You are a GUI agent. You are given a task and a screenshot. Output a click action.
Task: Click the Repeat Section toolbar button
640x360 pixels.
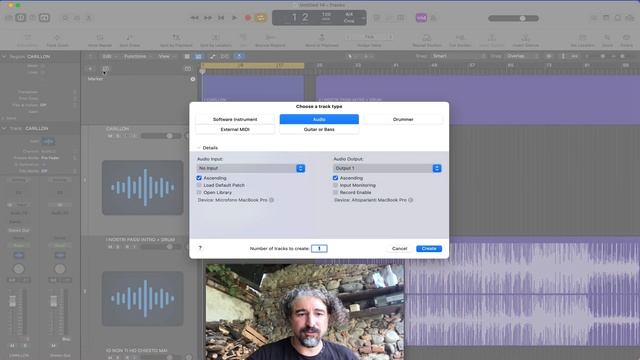pos(427,40)
